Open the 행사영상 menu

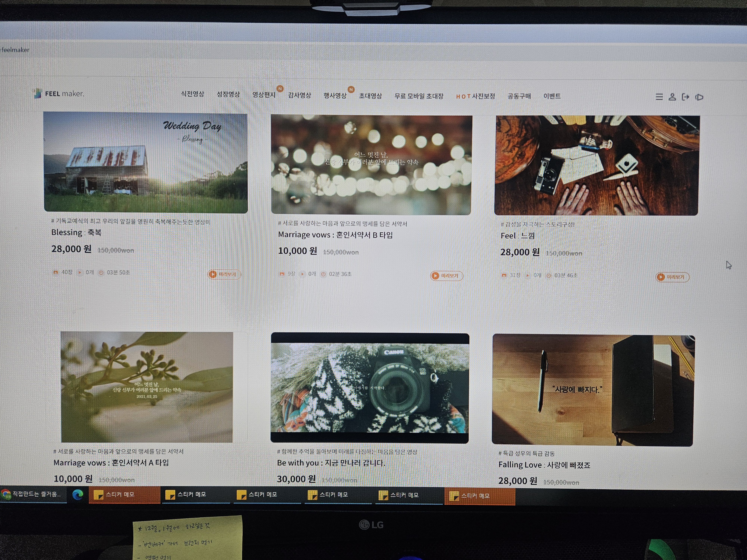point(335,96)
